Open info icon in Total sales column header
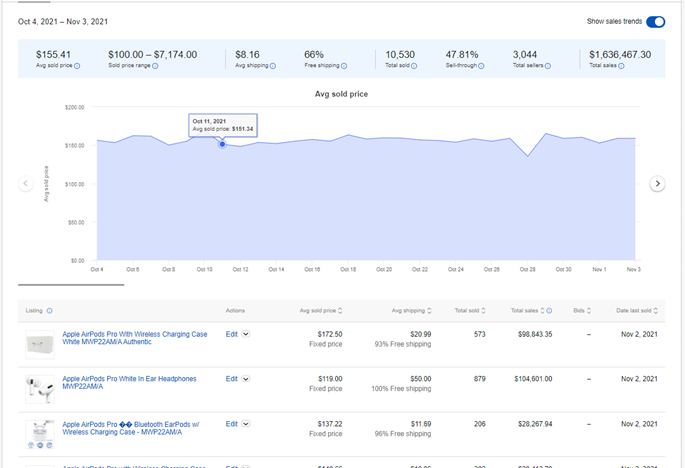 (549, 311)
